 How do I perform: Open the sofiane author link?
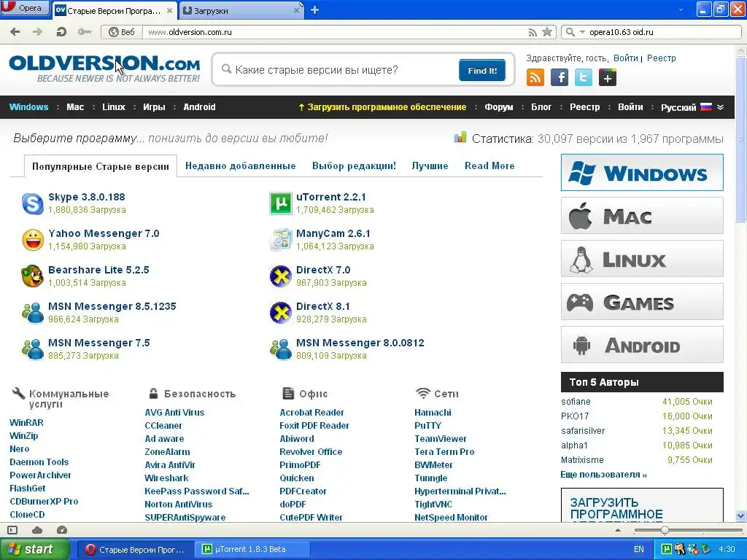[576, 402]
